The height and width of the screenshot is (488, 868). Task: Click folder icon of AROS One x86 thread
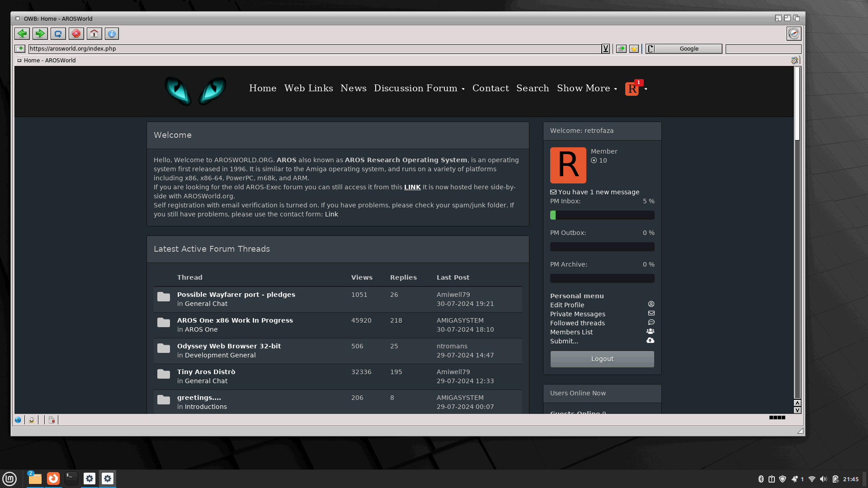[x=164, y=323]
